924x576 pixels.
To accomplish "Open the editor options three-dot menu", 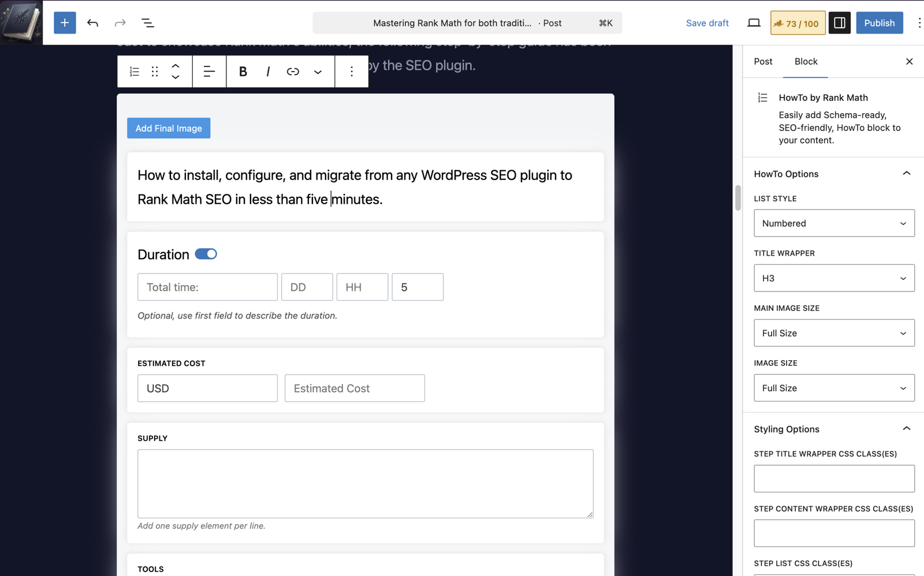I will tap(918, 23).
